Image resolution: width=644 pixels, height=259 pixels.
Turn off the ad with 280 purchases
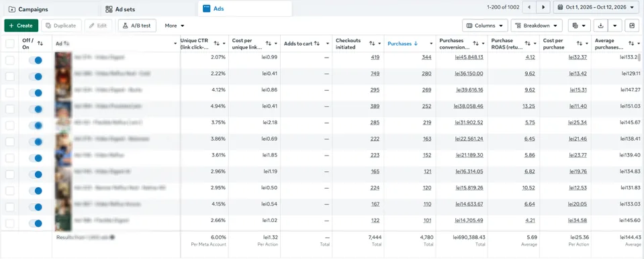pyautogui.click(x=36, y=76)
